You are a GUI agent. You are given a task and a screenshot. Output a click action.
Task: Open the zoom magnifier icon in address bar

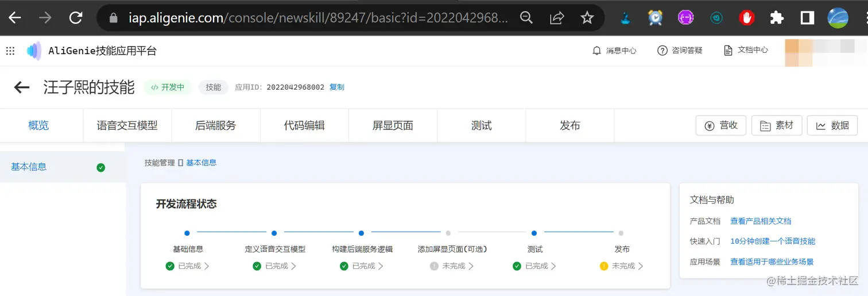click(526, 18)
